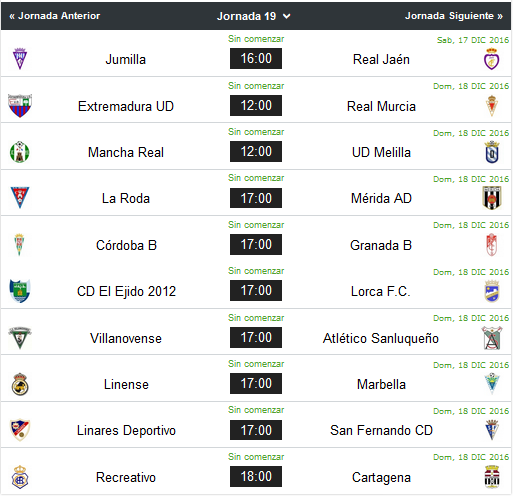Open the Extremadura UD team badge
Screen dimensions: 513x497
tap(20, 106)
